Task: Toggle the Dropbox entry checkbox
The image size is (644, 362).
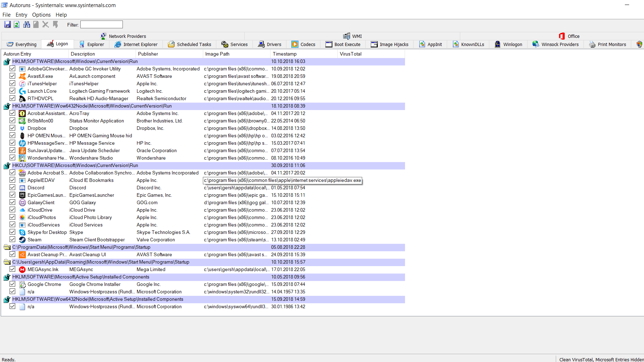Action: (x=12, y=128)
